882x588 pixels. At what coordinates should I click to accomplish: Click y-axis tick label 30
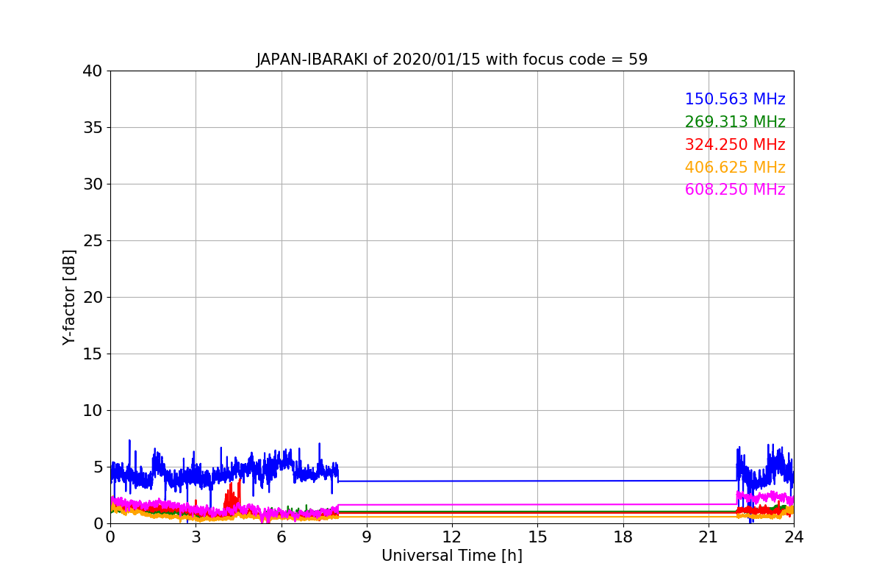93,184
